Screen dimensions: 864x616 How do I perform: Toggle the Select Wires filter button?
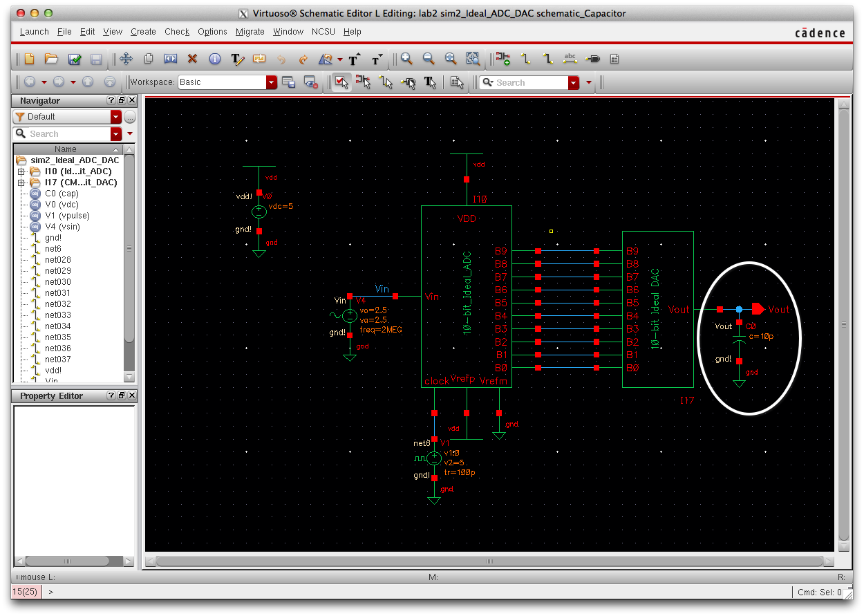[386, 82]
